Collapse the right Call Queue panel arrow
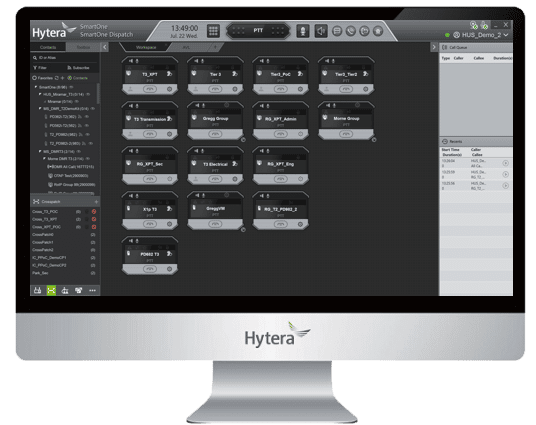 pos(434,47)
